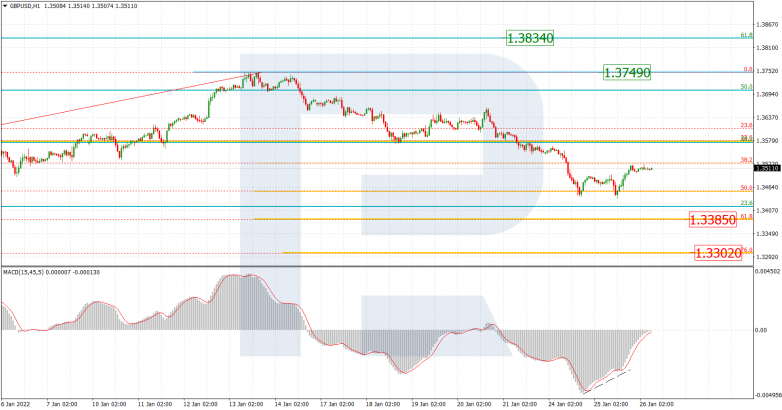Click the 10 Jan 02:00 date label
Screen dimensions: 782x410
[x=108, y=404]
